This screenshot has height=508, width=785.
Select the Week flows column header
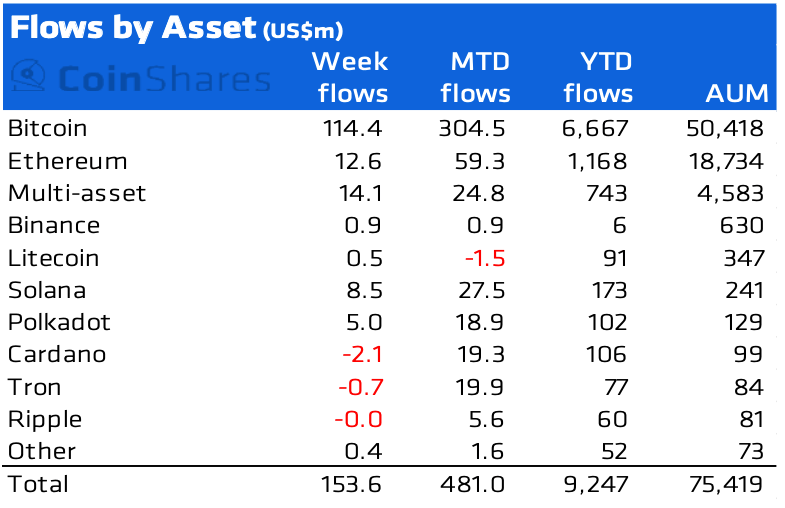point(349,78)
